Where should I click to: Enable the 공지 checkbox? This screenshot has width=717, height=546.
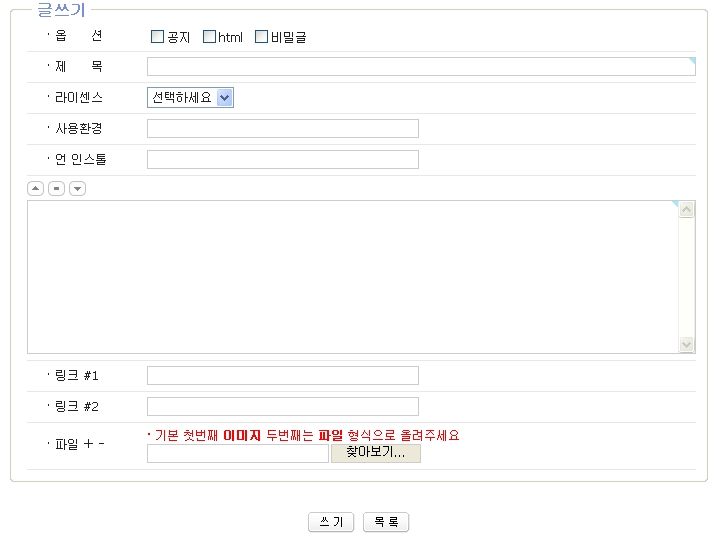[x=157, y=37]
